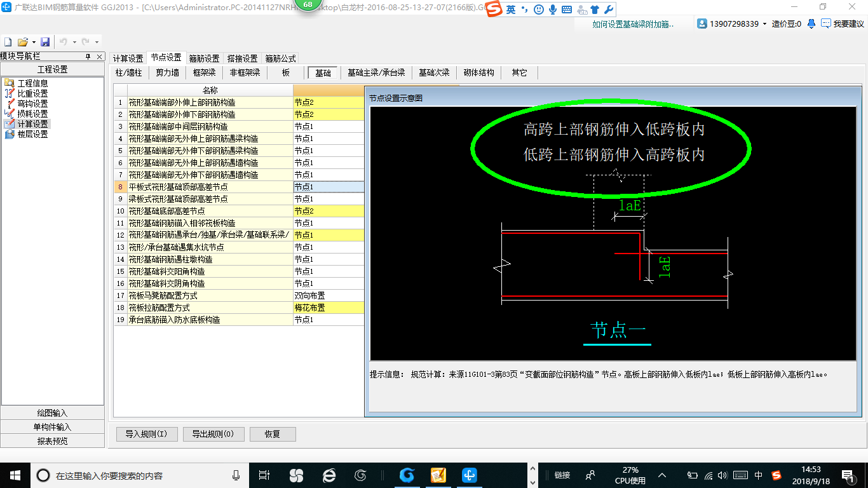Click the New file icon
The image size is (868, 488).
pos(8,42)
